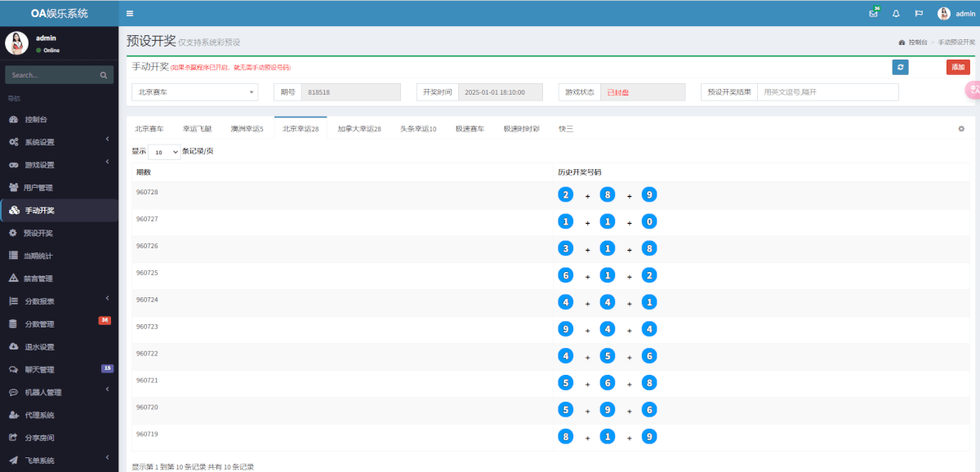980x472 pixels.
Task: Change the records per page dropdown
Action: point(164,152)
